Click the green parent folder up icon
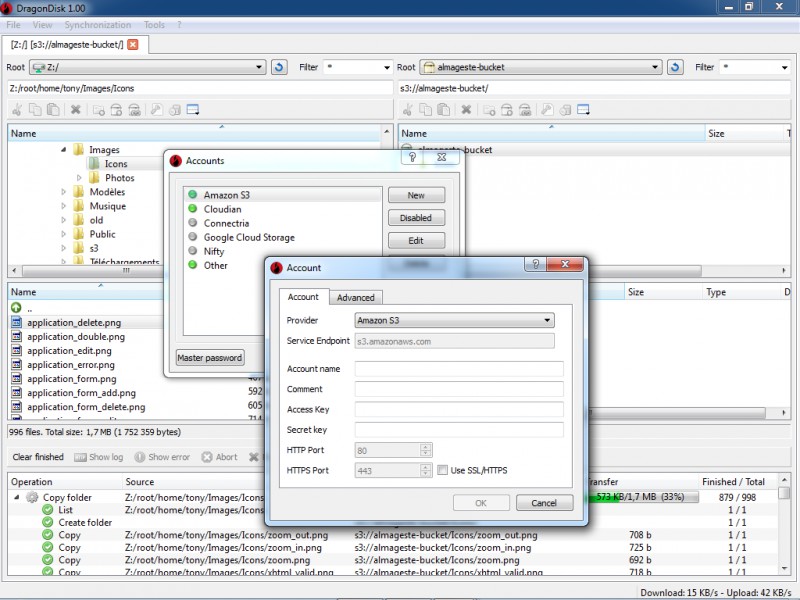The image size is (800, 600). [x=16, y=308]
